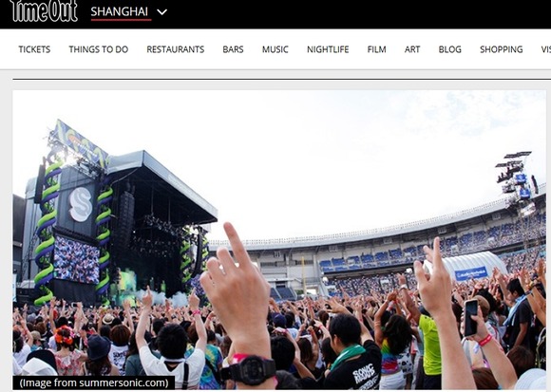The height and width of the screenshot is (392, 551).
Task: Click the image credit caption summersonic.com
Action: [x=94, y=383]
